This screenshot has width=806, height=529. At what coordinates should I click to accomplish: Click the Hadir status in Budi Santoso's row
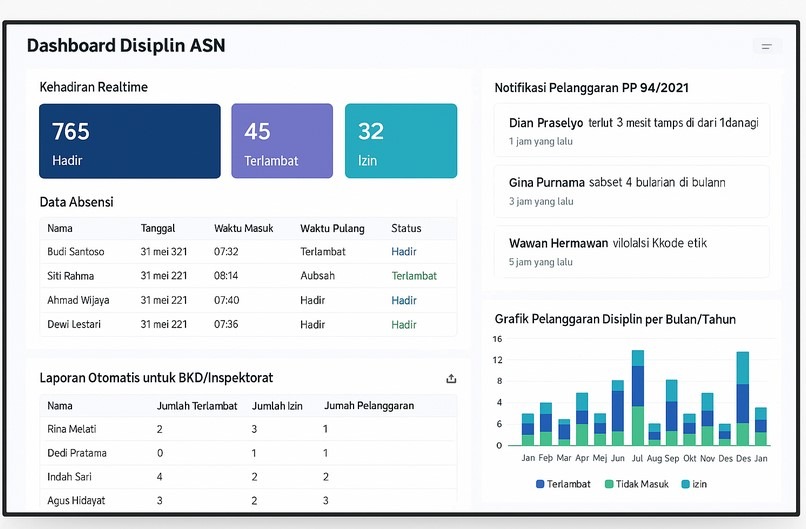tap(404, 251)
